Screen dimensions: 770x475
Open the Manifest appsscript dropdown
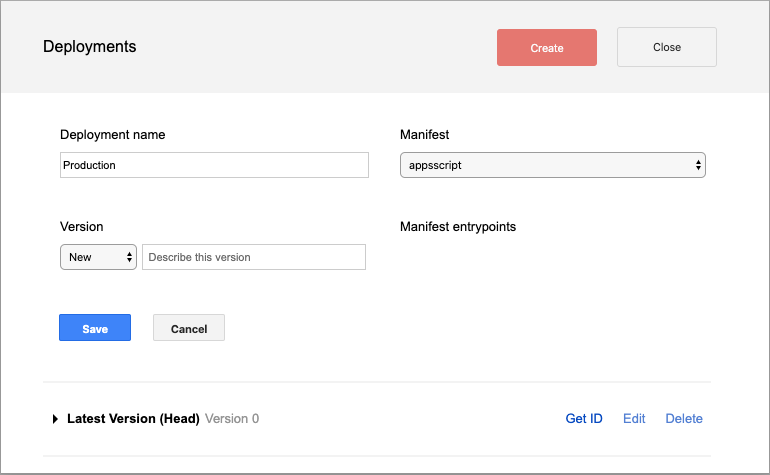(x=552, y=165)
